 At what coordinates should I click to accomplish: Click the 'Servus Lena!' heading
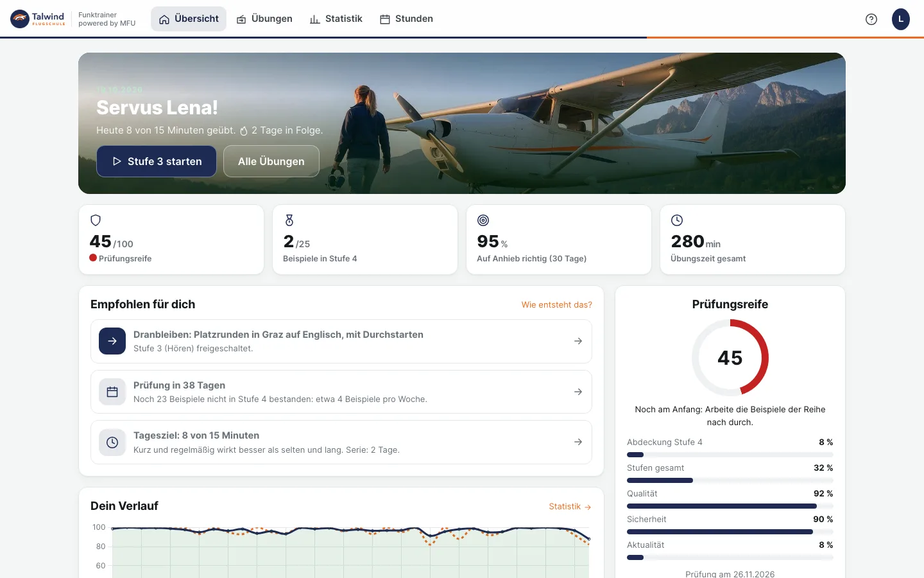(x=157, y=107)
